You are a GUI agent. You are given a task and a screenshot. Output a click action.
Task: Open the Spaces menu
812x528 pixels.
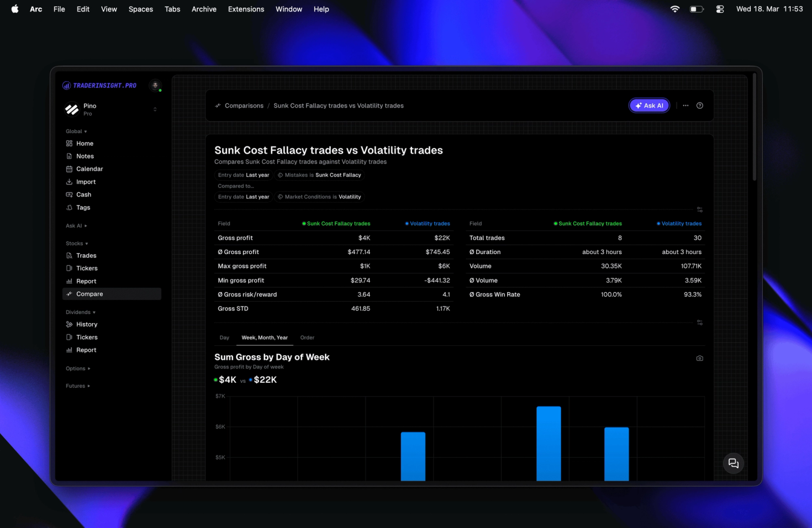[141, 9]
